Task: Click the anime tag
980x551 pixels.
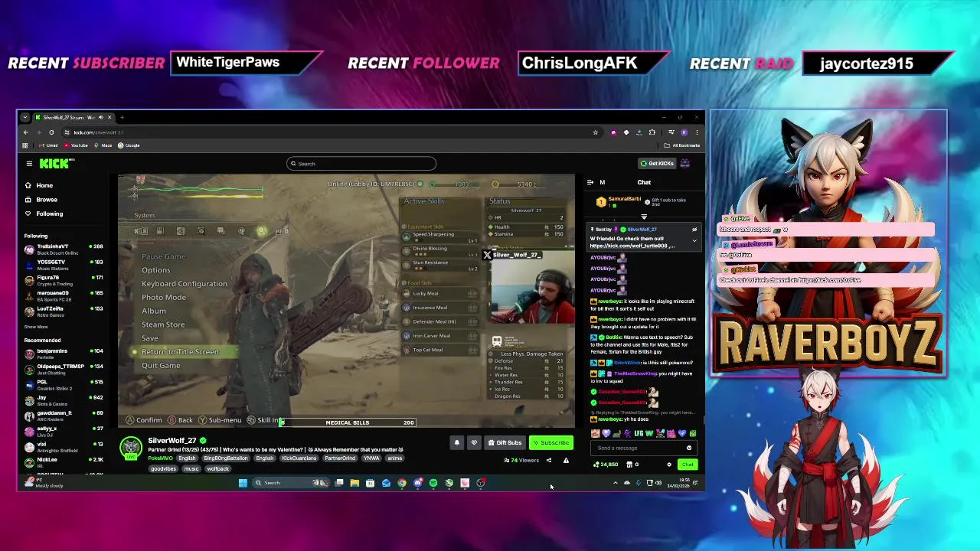Action: 394,458
